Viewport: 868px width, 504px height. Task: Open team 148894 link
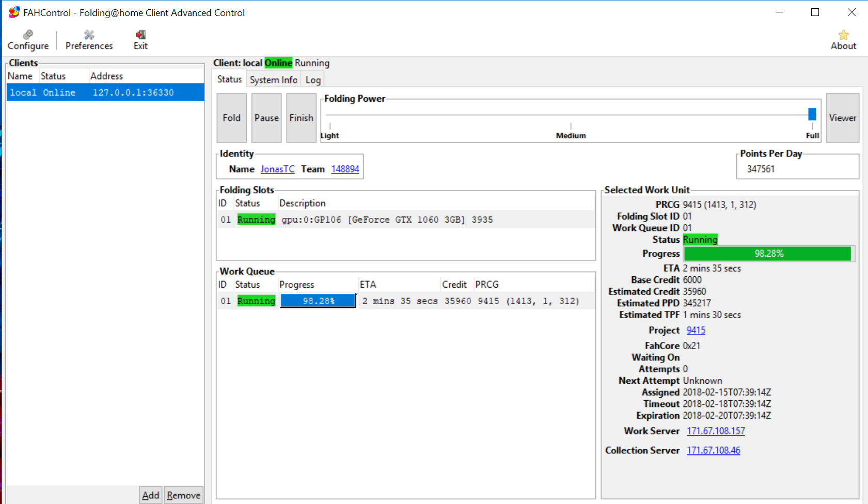coord(345,169)
